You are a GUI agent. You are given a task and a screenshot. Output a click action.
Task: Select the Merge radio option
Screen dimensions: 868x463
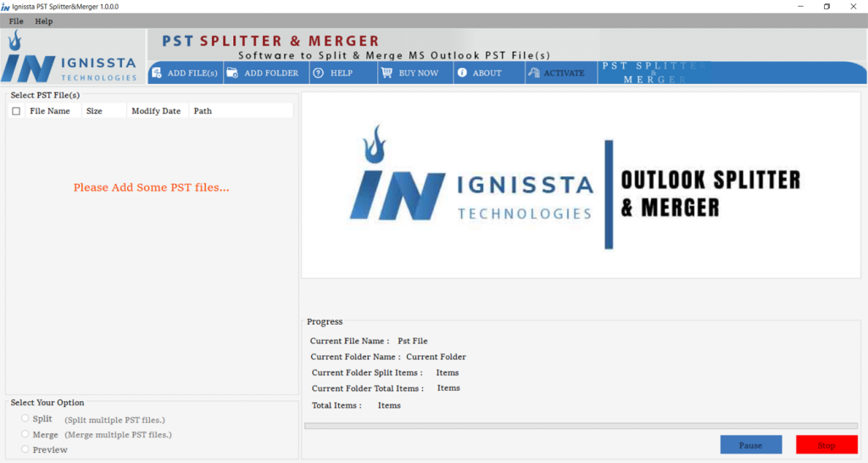tap(25, 434)
